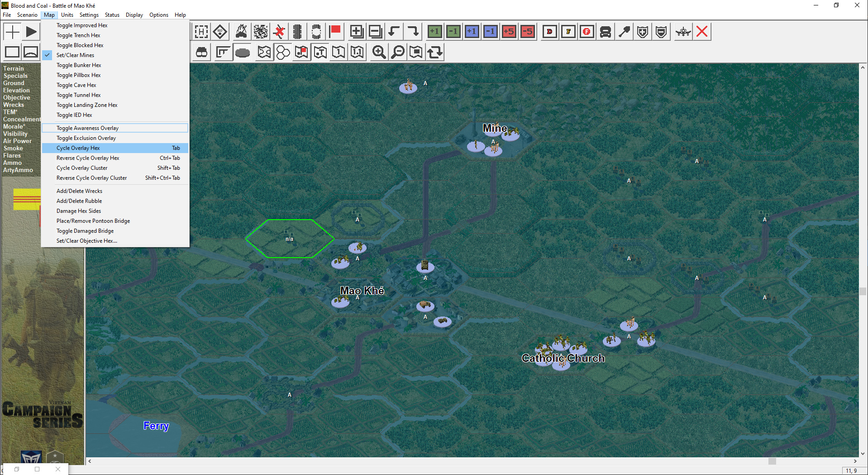
Task: Click the IED diamond toolbar icon
Action: click(220, 32)
